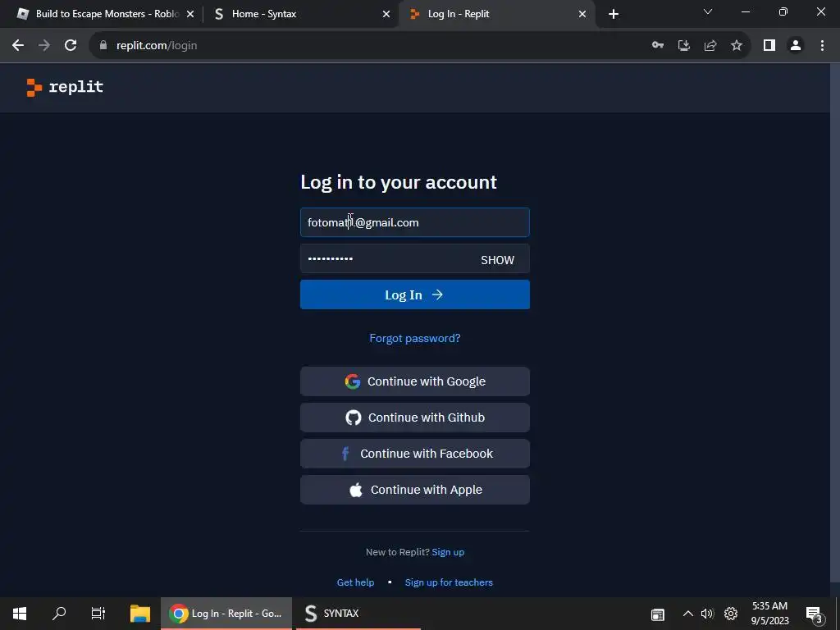Show hidden system tray icons
The width and height of the screenshot is (840, 630).
pyautogui.click(x=688, y=614)
